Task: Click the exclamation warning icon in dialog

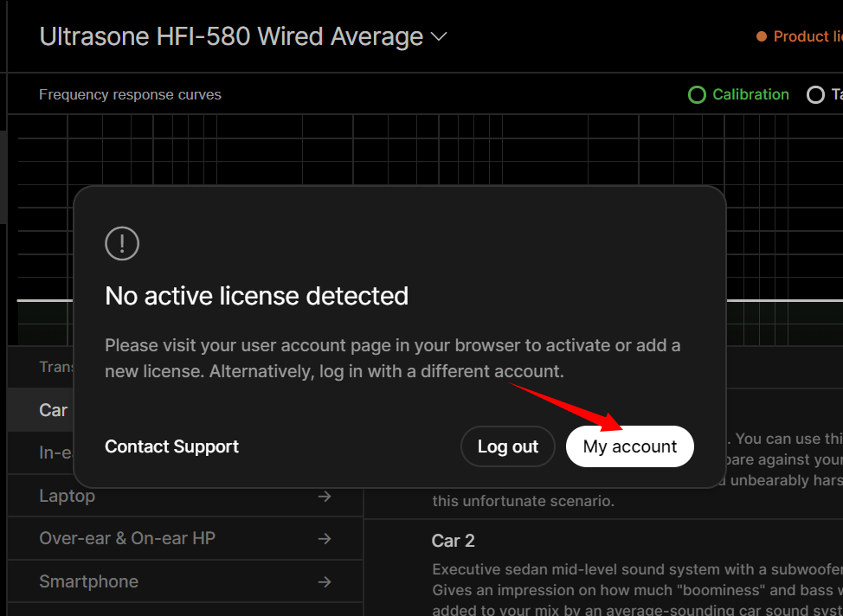Action: click(122, 244)
